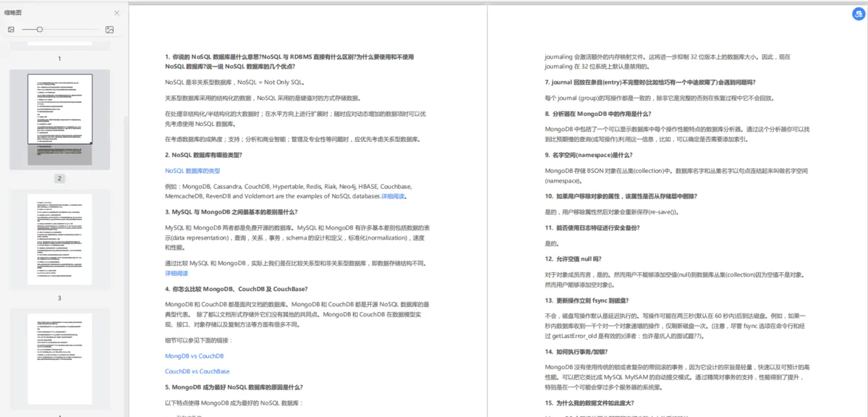The height and width of the screenshot is (417, 868).
Task: Click the paragraph starting 'MongoDB 没有使用传统的锁'
Action: (678, 376)
